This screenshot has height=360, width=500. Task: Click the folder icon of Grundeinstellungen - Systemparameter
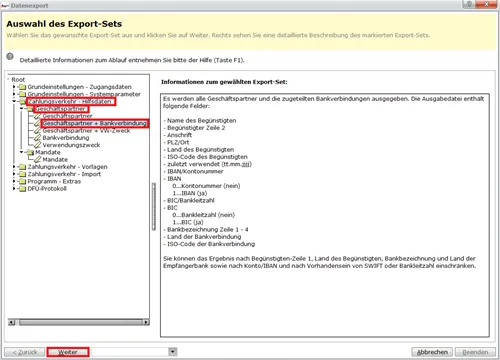(22, 94)
